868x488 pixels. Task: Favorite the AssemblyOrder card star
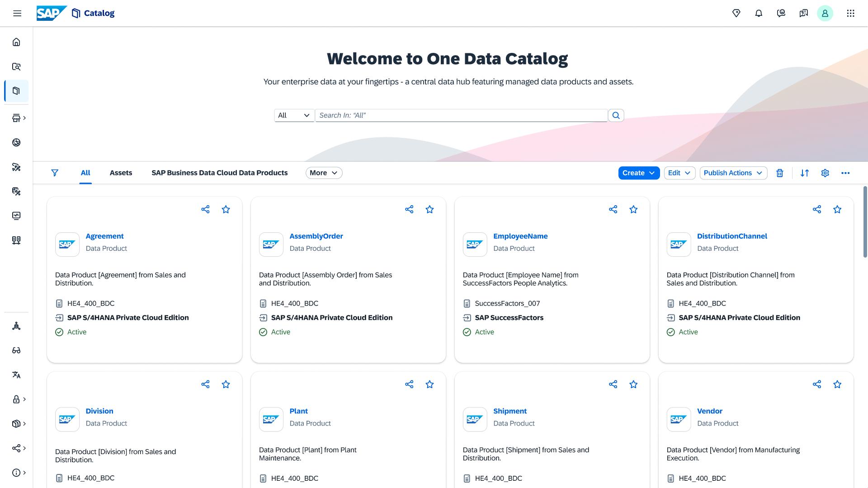(x=429, y=209)
